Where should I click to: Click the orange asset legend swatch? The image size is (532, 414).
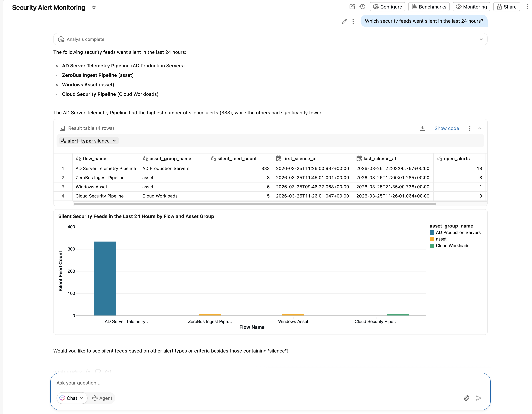click(432, 239)
